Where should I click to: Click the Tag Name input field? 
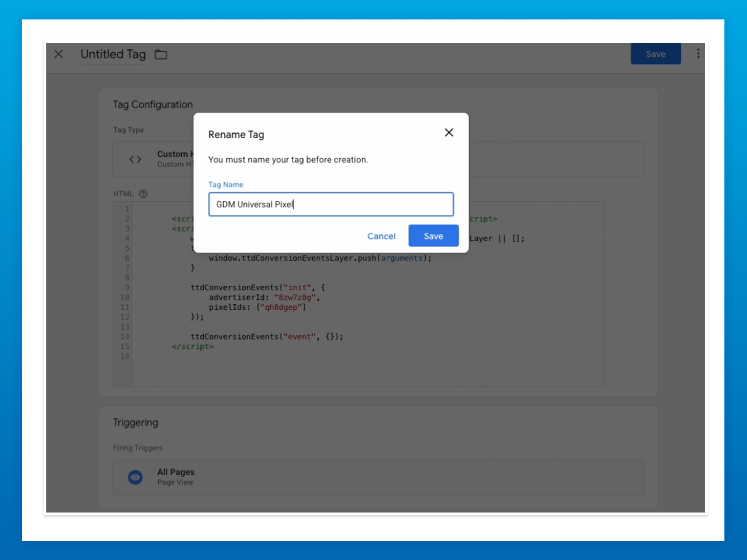(x=331, y=204)
